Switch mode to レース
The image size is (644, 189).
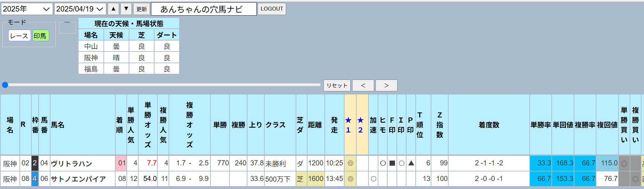click(19, 36)
